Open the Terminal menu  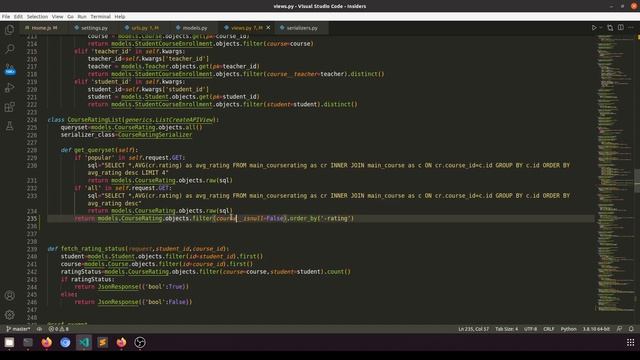click(x=100, y=17)
